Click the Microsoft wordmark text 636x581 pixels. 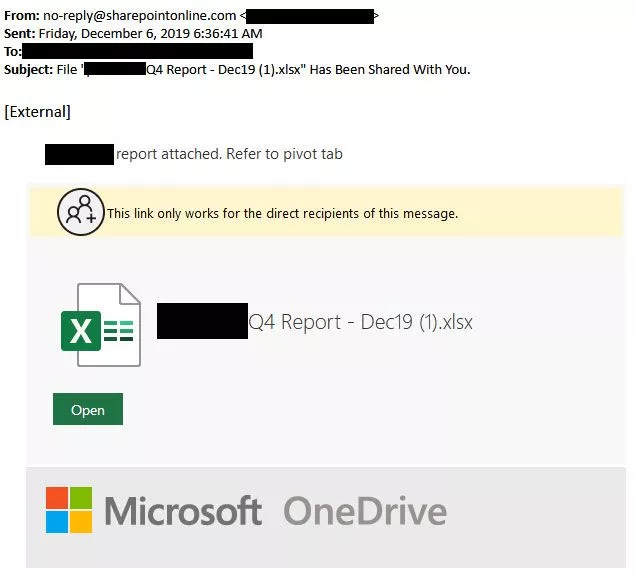pos(183,511)
